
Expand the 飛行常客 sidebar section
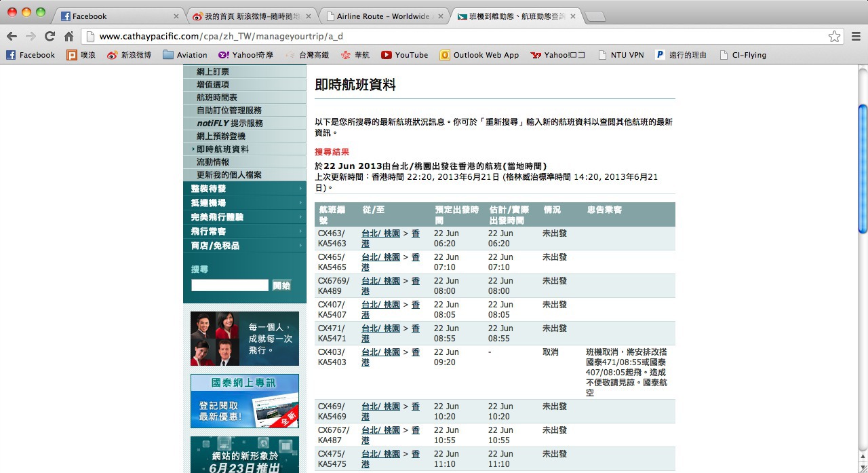coord(244,231)
